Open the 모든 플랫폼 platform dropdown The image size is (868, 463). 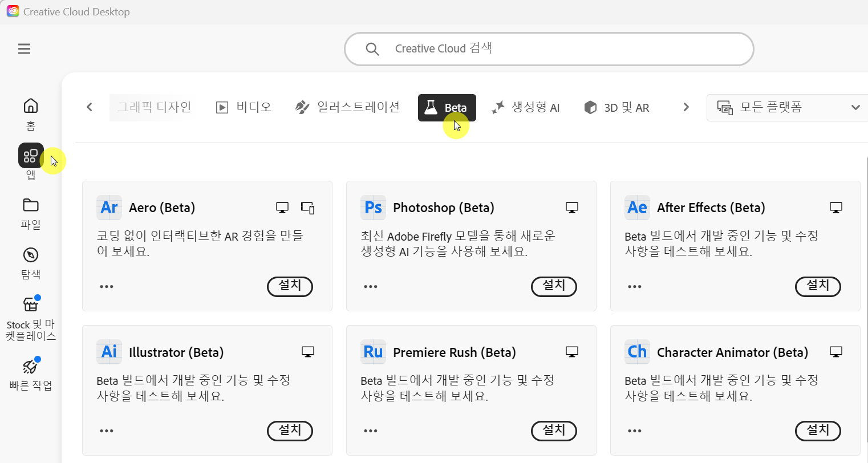point(788,107)
